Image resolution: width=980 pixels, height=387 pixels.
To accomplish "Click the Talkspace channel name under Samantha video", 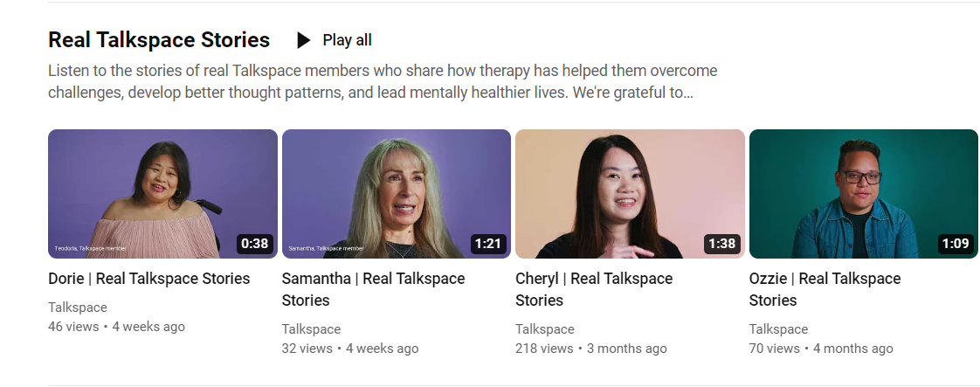I will tap(311, 329).
